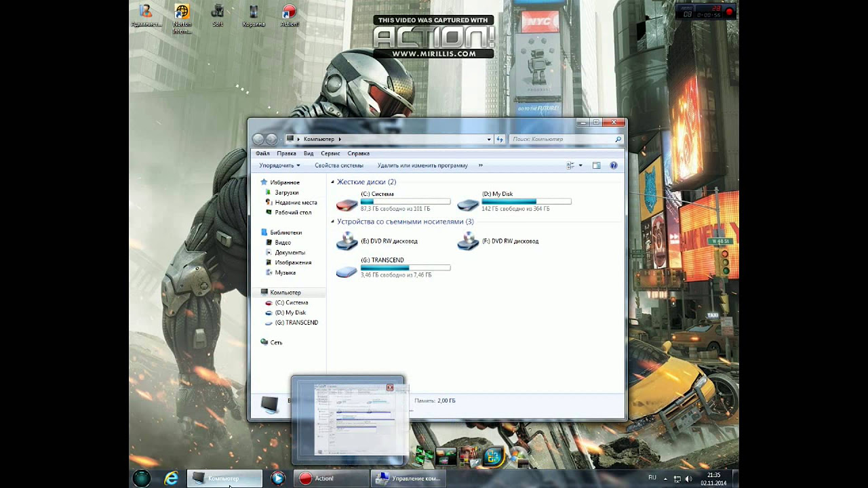The image size is (868, 488).
Task: Click the breadcrumb arrow after Компьютер
Action: pos(339,139)
